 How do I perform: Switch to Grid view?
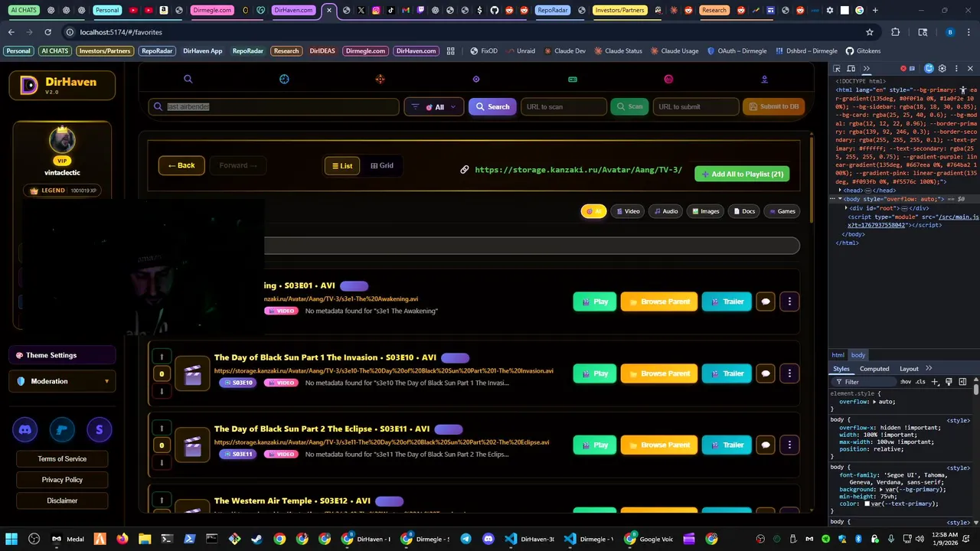[382, 165]
